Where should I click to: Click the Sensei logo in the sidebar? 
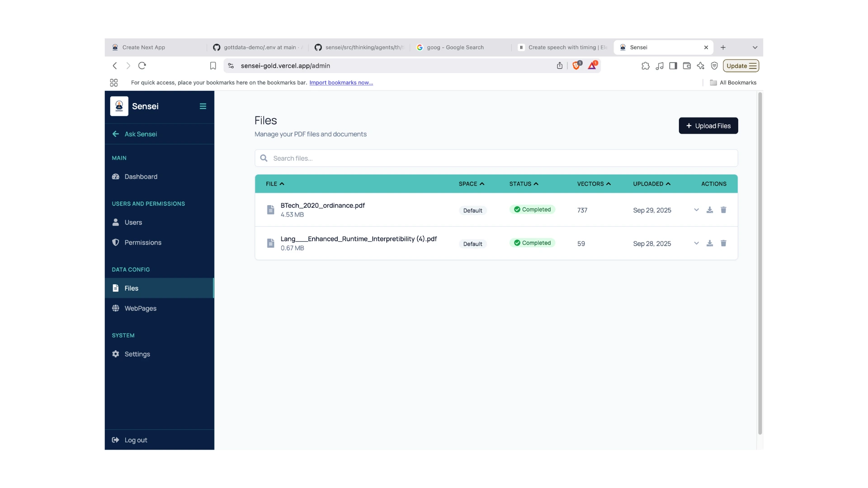click(119, 106)
